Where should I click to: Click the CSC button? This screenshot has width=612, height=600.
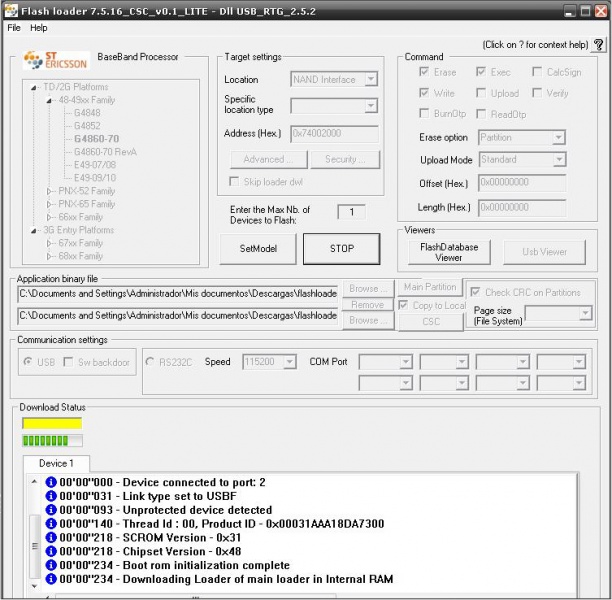coord(431,322)
